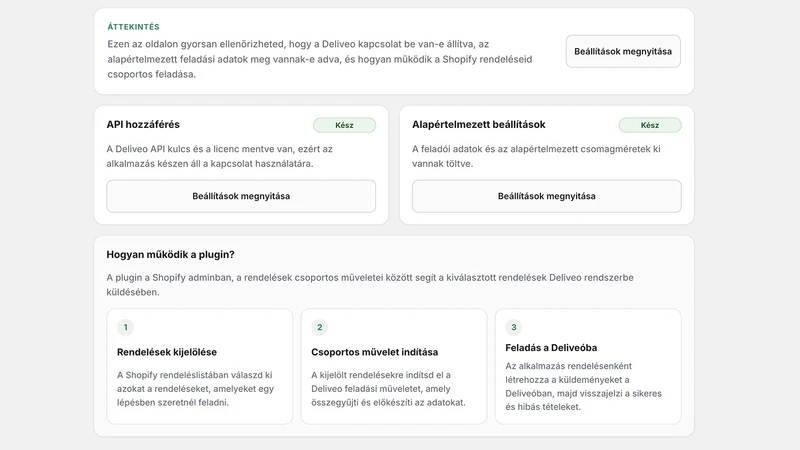The height and width of the screenshot is (450, 800).
Task: Open settings under API hozzáférés
Action: tap(241, 196)
